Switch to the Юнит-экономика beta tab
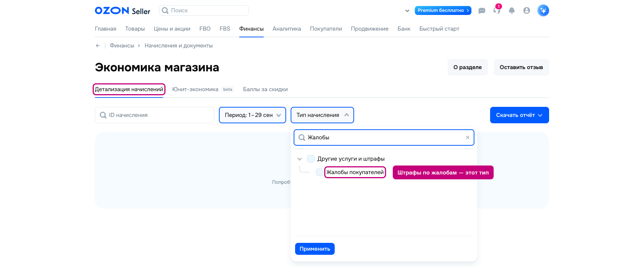The height and width of the screenshot is (269, 644). (x=202, y=89)
